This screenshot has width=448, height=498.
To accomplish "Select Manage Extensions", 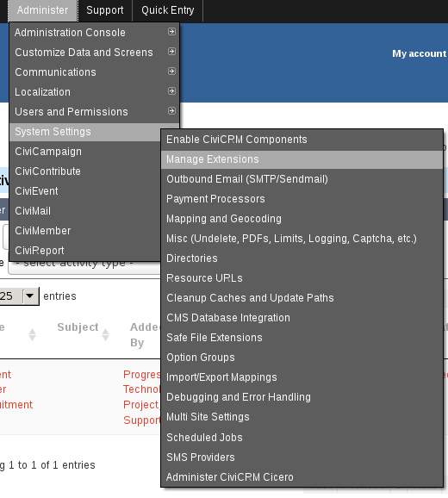I will pyautogui.click(x=302, y=159).
